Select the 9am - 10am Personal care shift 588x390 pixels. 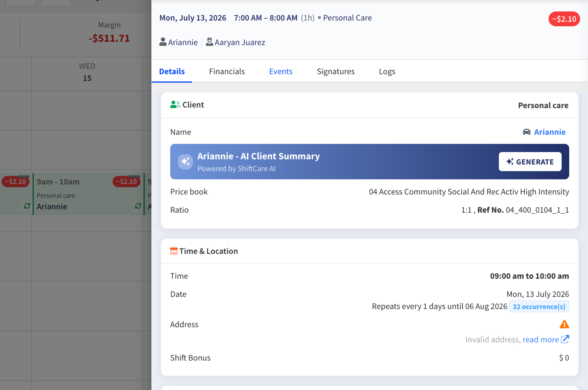[88, 194]
